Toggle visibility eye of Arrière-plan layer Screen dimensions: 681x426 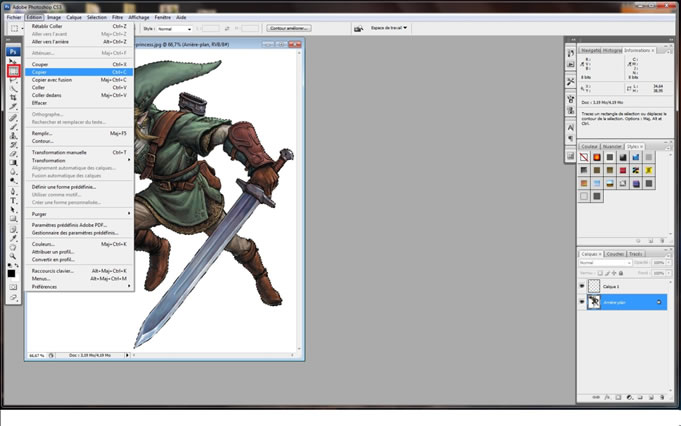pos(582,302)
